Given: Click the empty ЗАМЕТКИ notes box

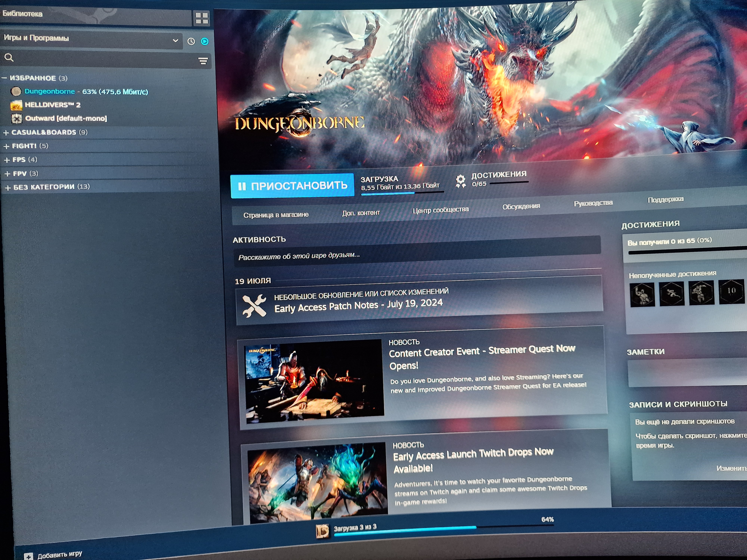Looking at the screenshot, I should 687,373.
